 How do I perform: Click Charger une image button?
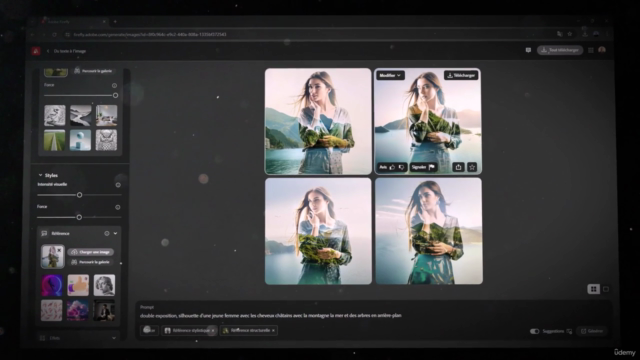[91, 252]
